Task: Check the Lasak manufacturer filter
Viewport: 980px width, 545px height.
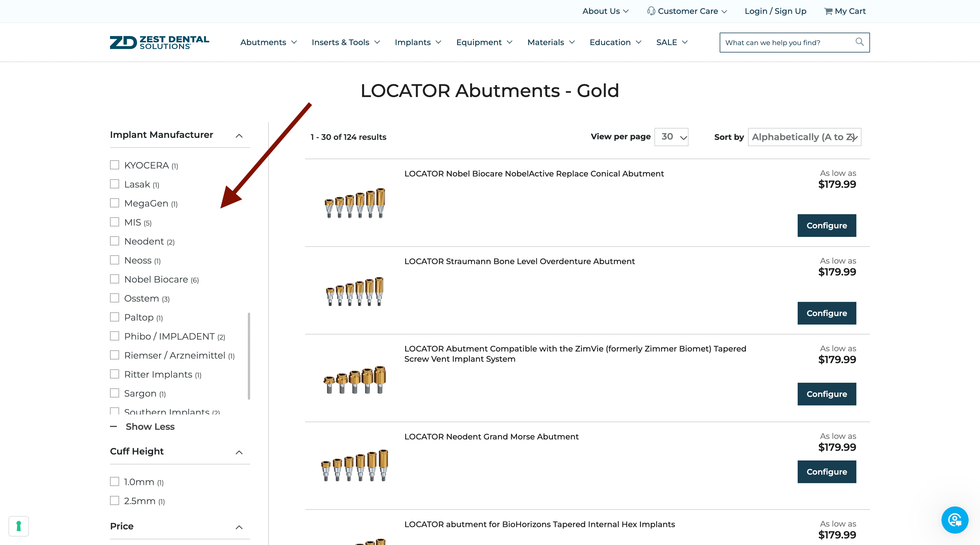Action: pos(115,184)
